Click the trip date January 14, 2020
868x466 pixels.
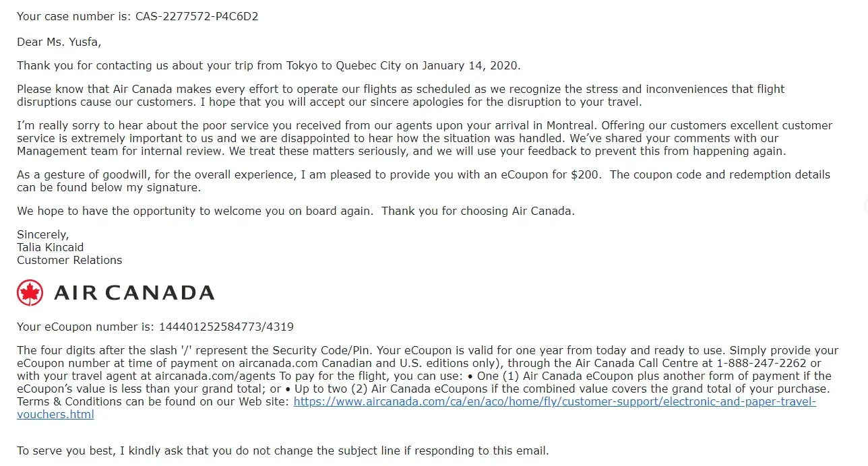pyautogui.click(x=471, y=65)
